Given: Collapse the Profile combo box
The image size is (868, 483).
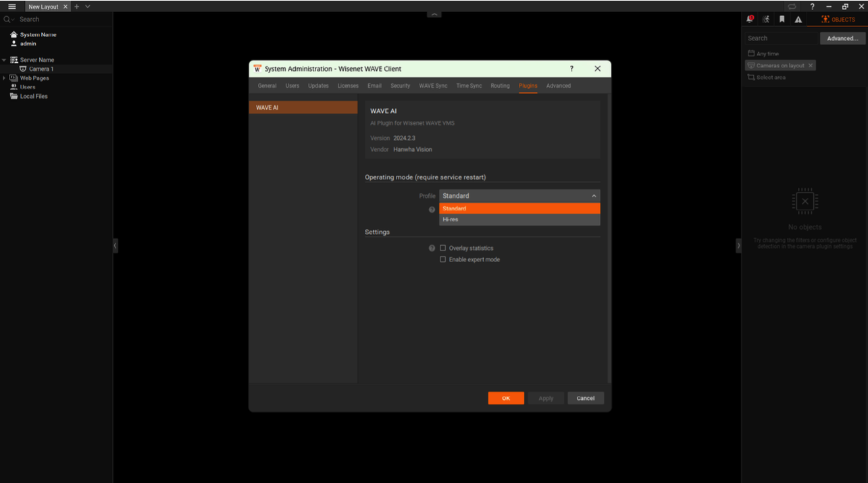Looking at the screenshot, I should pyautogui.click(x=519, y=196).
